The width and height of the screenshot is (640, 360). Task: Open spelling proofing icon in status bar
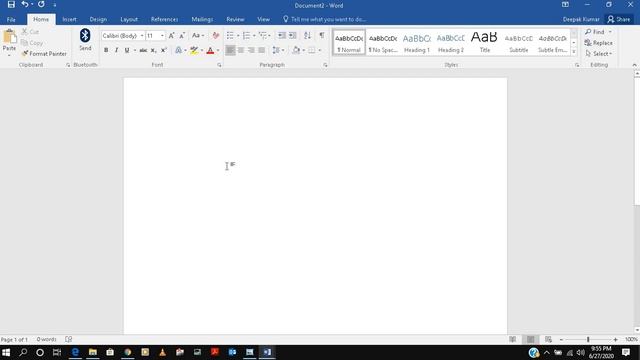(69, 339)
